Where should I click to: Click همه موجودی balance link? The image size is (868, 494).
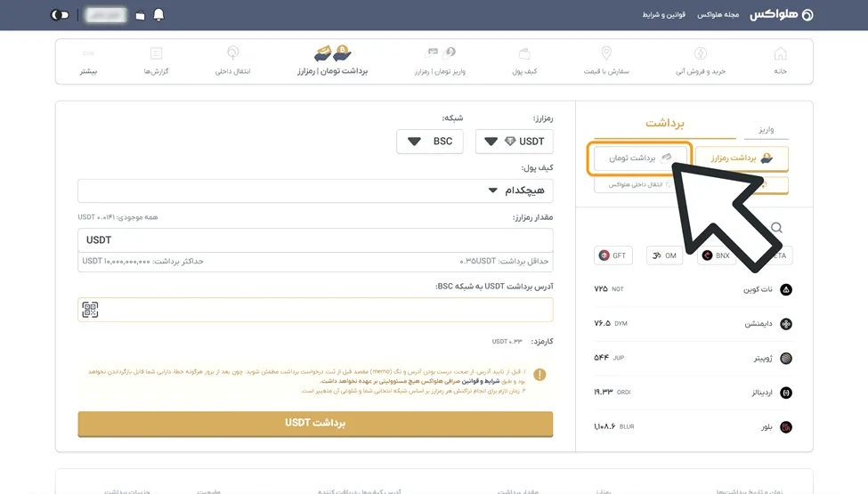[x=118, y=217]
